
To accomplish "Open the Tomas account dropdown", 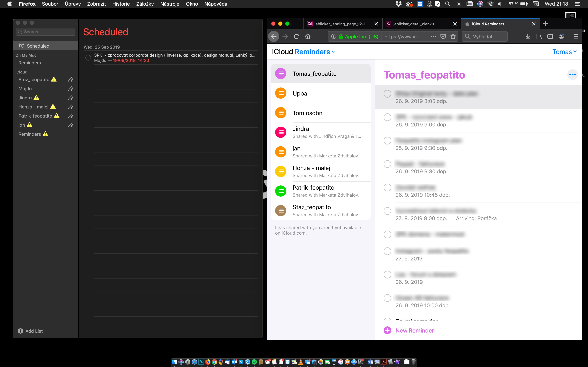I will [564, 52].
